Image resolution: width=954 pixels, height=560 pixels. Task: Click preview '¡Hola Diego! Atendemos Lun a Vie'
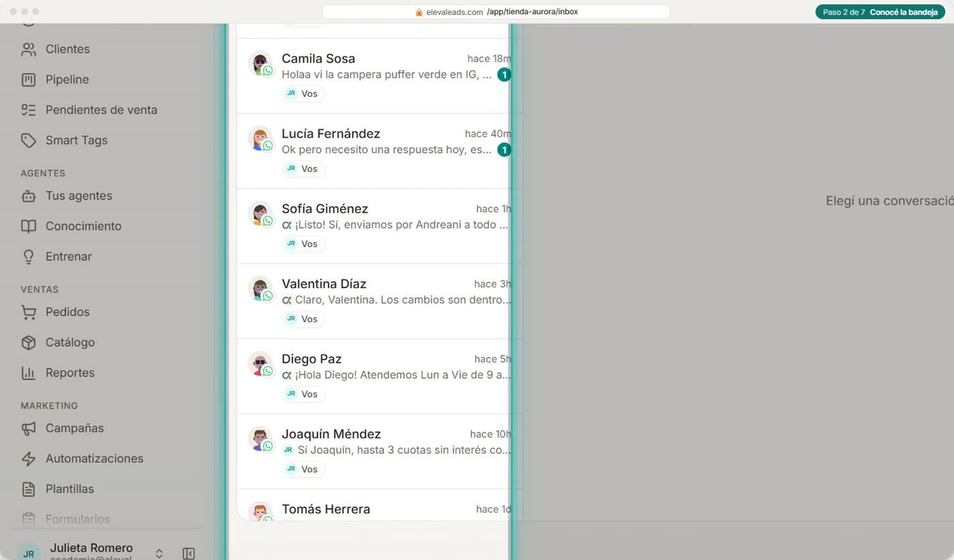click(x=403, y=375)
